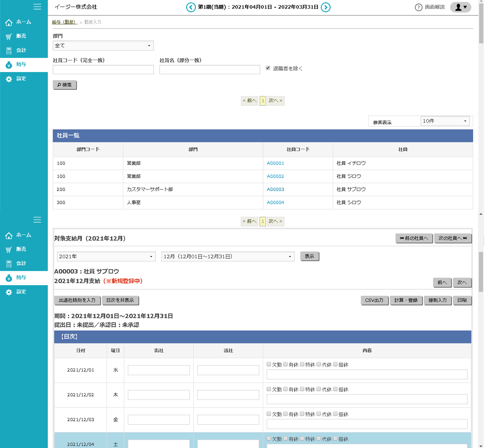The width and height of the screenshot is (485, 448).
Task: Toggle the 退職者を除く checkbox
Action: [268, 68]
